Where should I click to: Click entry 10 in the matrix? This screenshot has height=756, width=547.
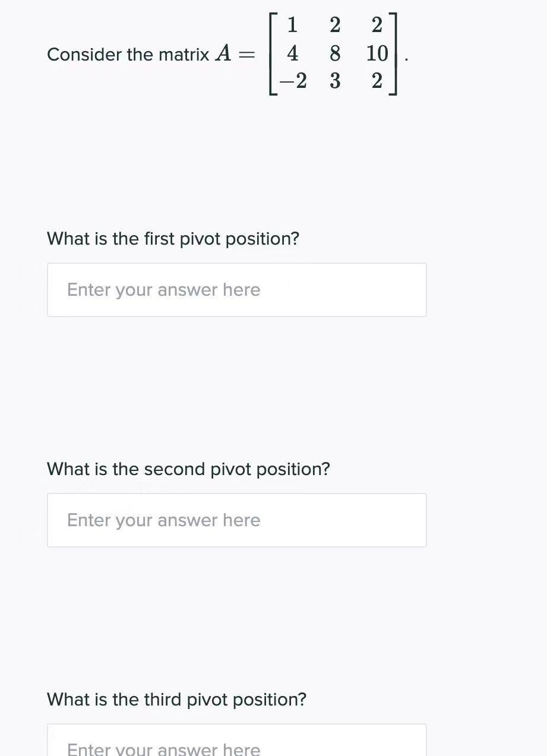coord(377,53)
